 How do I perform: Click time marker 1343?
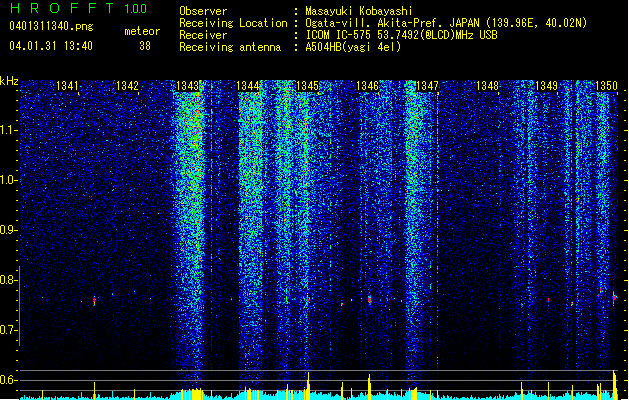pyautogui.click(x=187, y=86)
